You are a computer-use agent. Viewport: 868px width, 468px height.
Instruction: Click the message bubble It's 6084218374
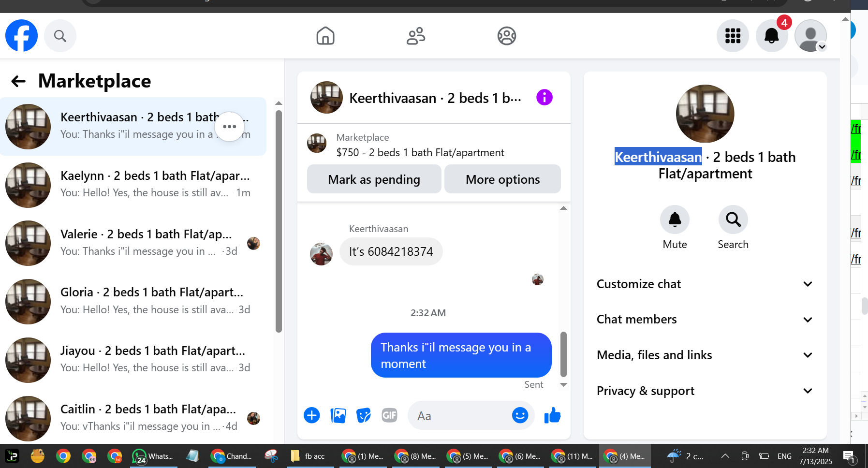391,251
